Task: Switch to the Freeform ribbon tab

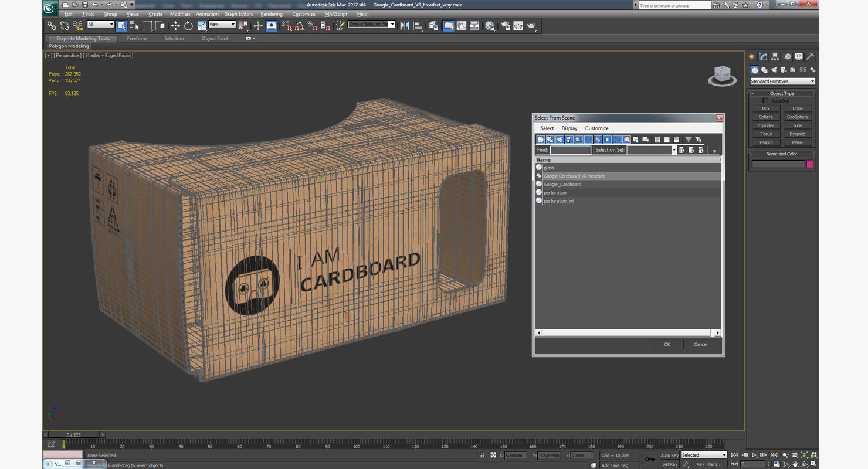Action: pyautogui.click(x=137, y=39)
